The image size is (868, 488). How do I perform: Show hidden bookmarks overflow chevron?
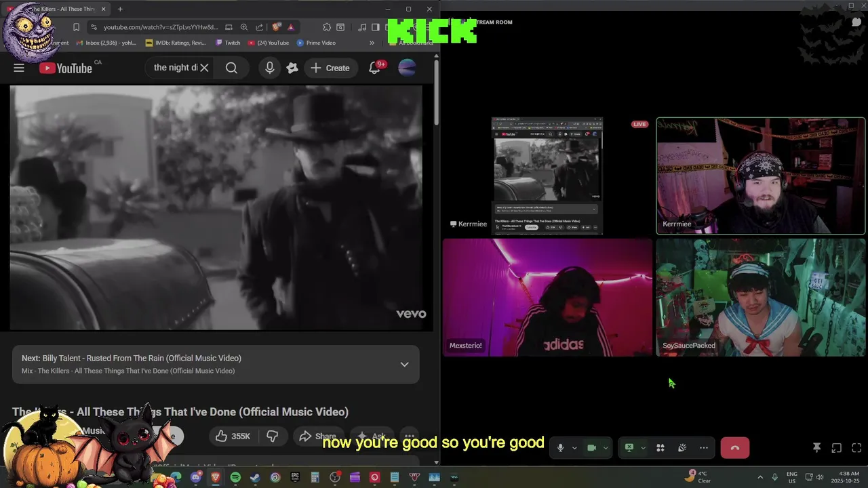(372, 43)
